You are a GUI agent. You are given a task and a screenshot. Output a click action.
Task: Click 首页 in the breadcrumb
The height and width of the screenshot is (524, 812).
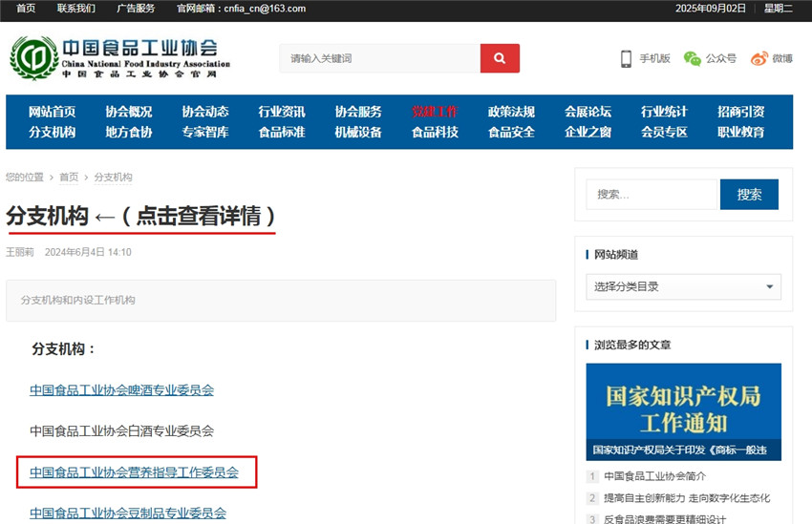coord(69,178)
